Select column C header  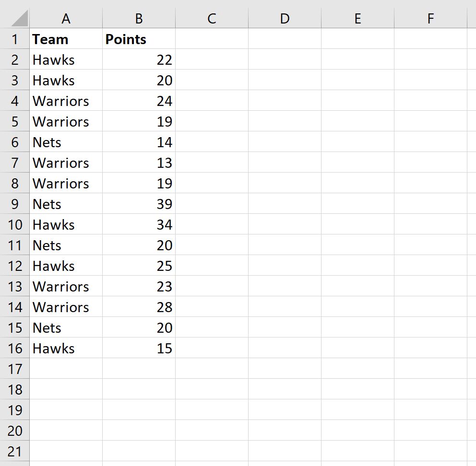[x=212, y=18]
